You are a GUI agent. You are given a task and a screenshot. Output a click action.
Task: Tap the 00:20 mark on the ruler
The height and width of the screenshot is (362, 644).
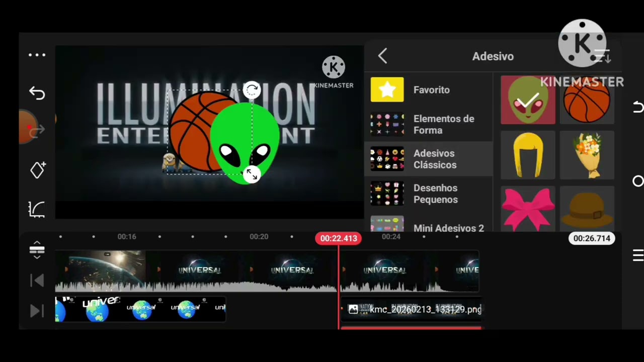259,236
